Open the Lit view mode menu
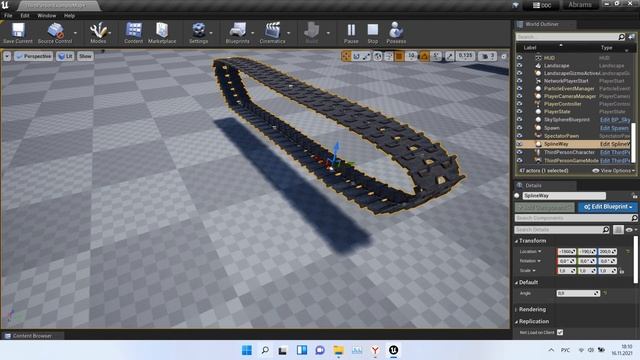 pos(65,56)
